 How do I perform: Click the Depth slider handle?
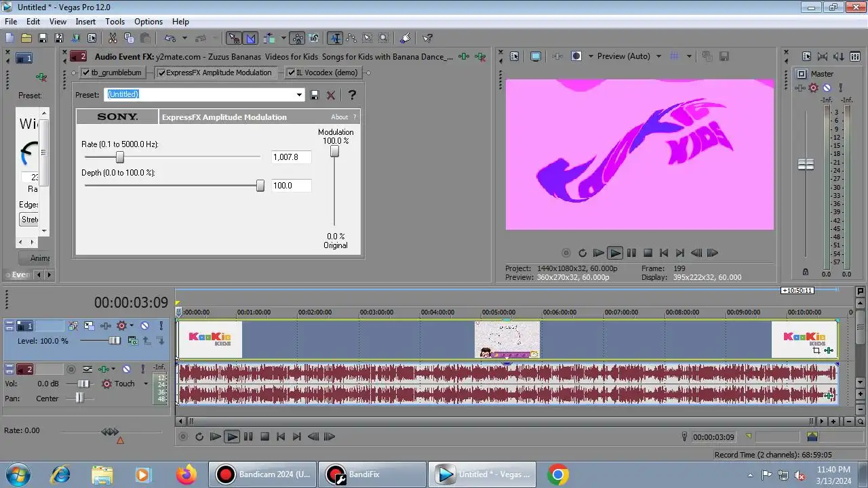[260, 186]
